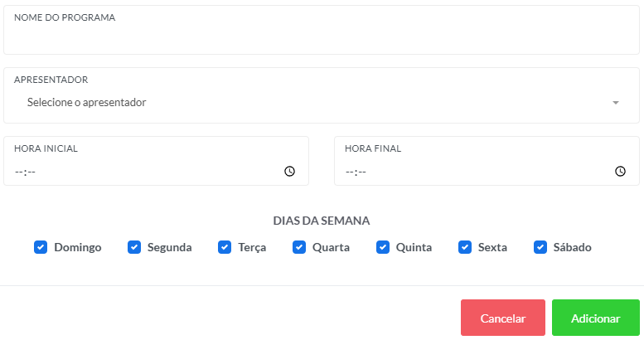The width and height of the screenshot is (644, 340).
Task: Click the Domingo label text
Action: tap(78, 247)
